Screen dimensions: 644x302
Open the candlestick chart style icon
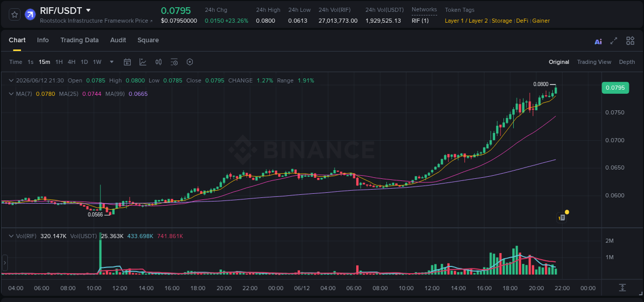[159, 62]
